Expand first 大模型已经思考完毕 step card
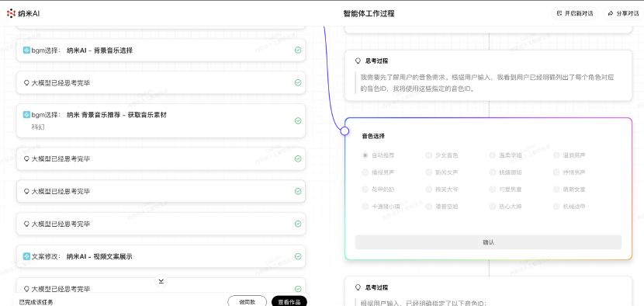Viewport: 644px width, 306px height. (161, 82)
